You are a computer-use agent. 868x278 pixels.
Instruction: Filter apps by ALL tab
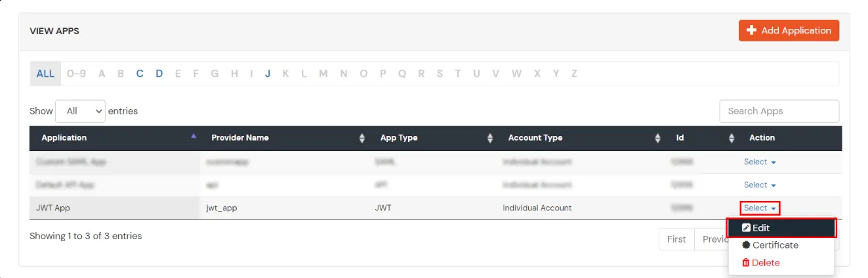[x=45, y=74]
